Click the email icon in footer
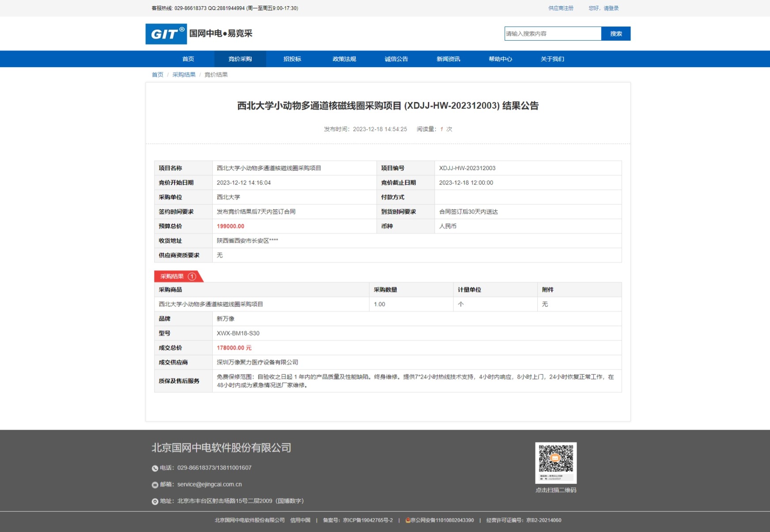Screen dimensions: 770x532 point(155,485)
